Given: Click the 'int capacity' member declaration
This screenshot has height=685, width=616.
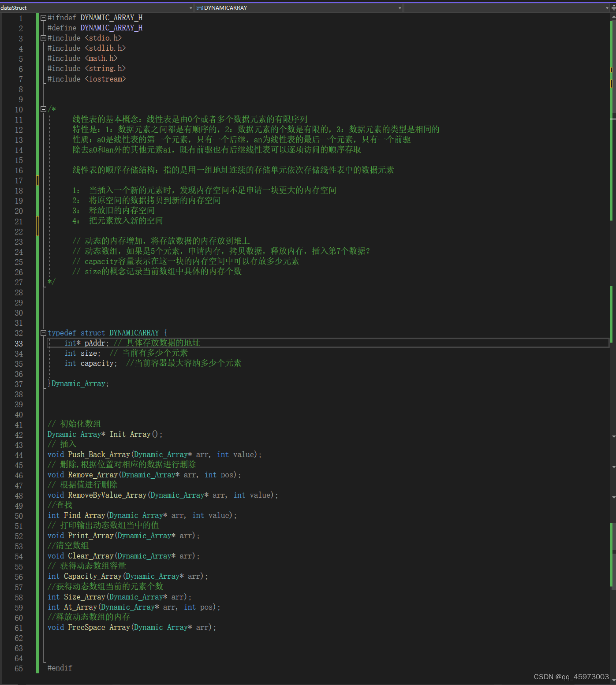Looking at the screenshot, I should (90, 363).
